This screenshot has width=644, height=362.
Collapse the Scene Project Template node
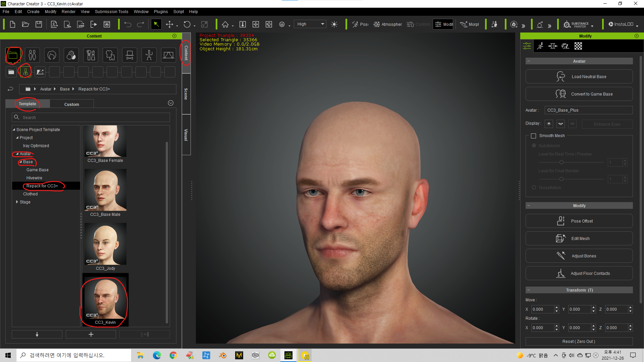[x=14, y=130]
